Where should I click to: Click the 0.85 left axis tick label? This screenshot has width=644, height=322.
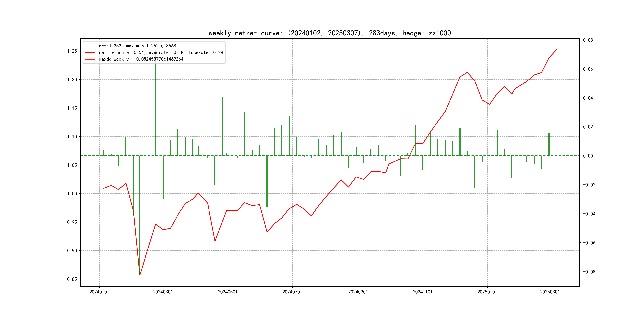72,279
